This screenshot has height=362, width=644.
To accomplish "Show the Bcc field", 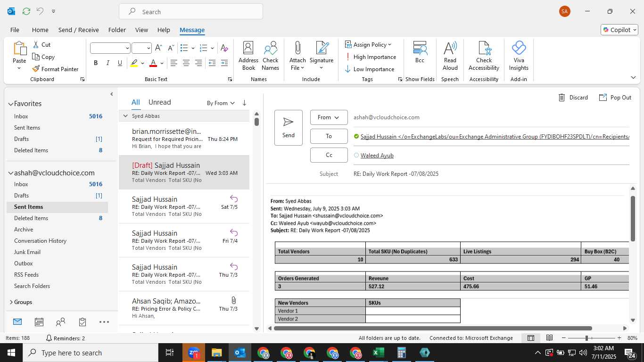I will point(420,52).
